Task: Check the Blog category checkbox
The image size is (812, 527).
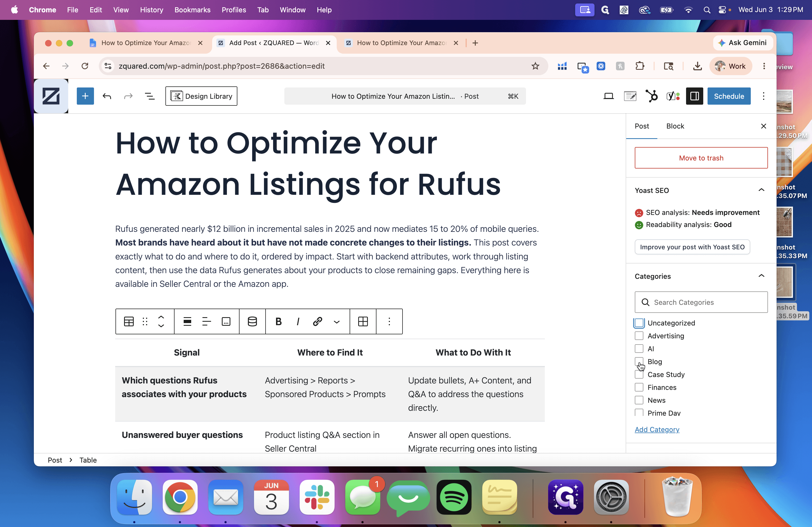Action: point(639,362)
